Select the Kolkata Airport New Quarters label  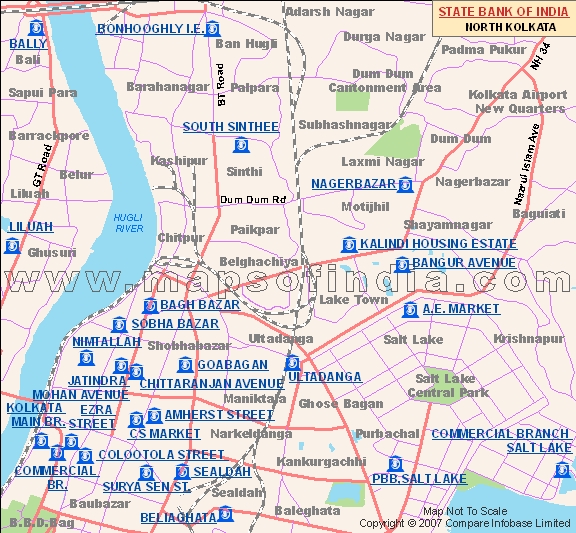(518, 102)
